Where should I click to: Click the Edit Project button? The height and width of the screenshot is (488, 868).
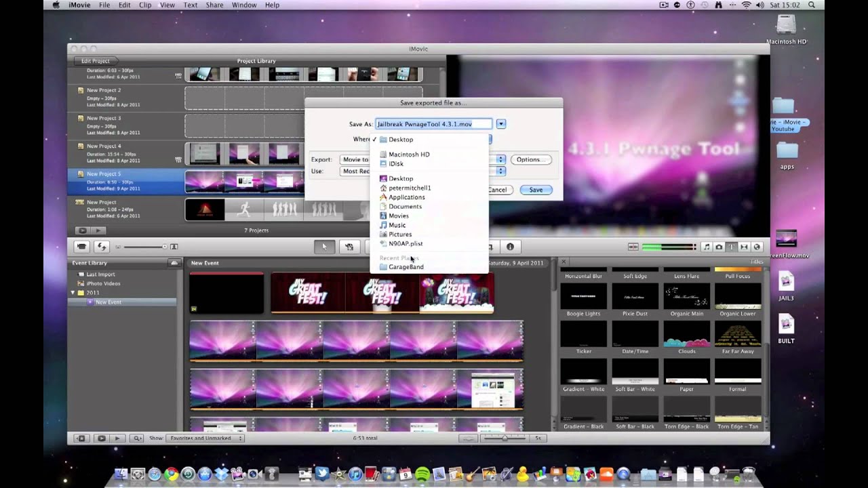tap(95, 61)
